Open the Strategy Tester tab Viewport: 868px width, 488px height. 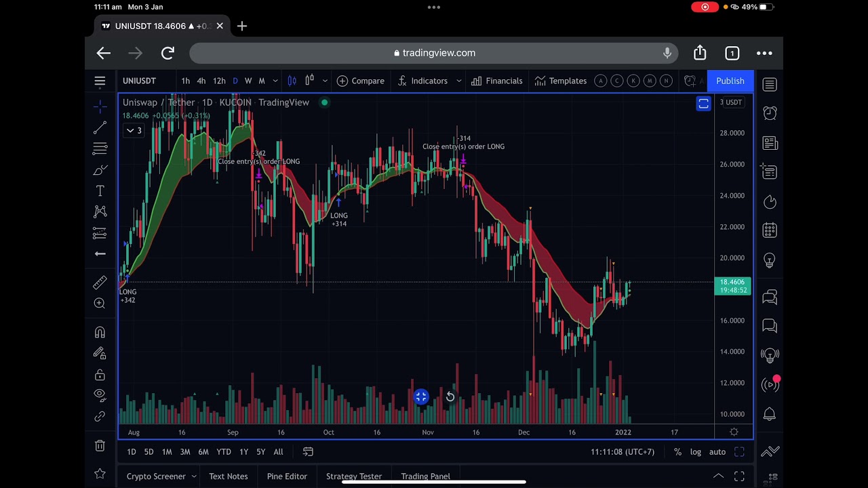coord(354,476)
